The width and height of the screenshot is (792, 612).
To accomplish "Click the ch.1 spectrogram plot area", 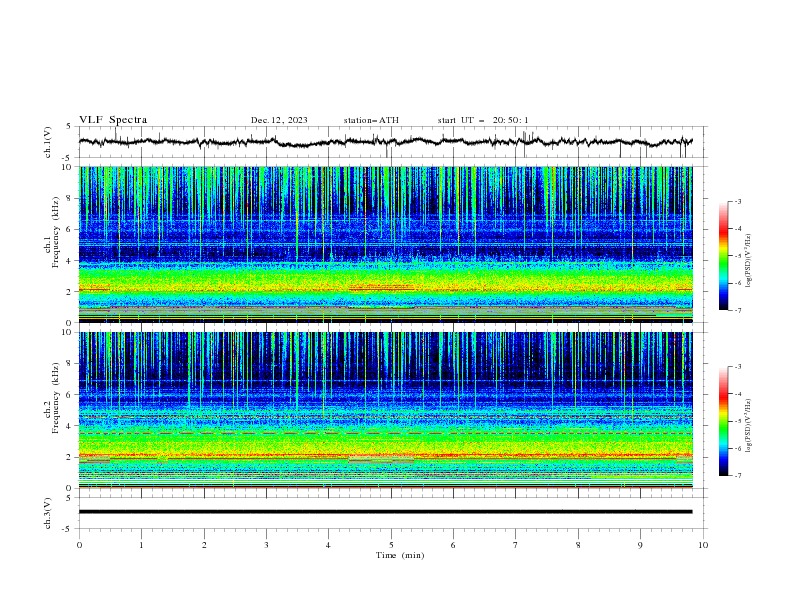I will [x=386, y=244].
